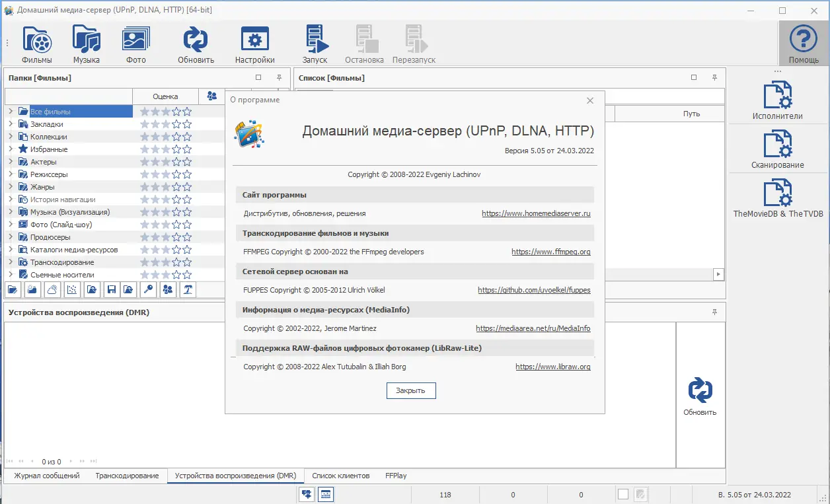830x504 pixels.
Task: Open the mediaarea.net/ru/MediaInfo link
Action: tap(533, 328)
